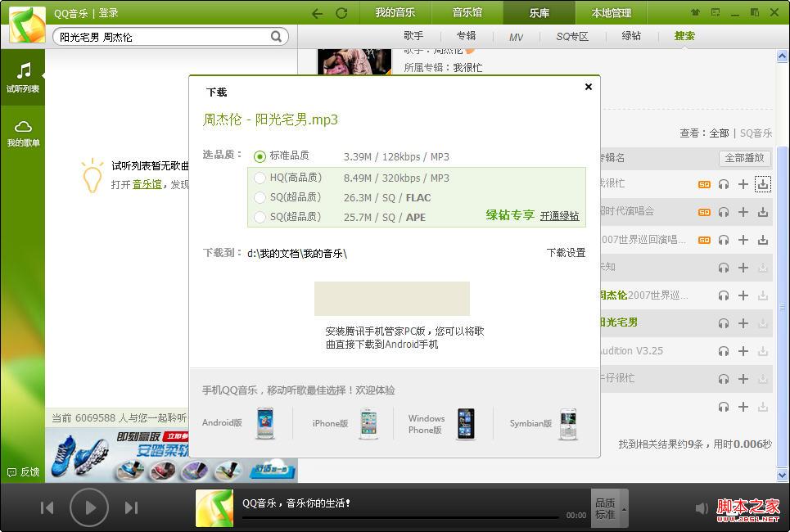
Task: Listen to 我很忙 row song
Action: pos(724,184)
